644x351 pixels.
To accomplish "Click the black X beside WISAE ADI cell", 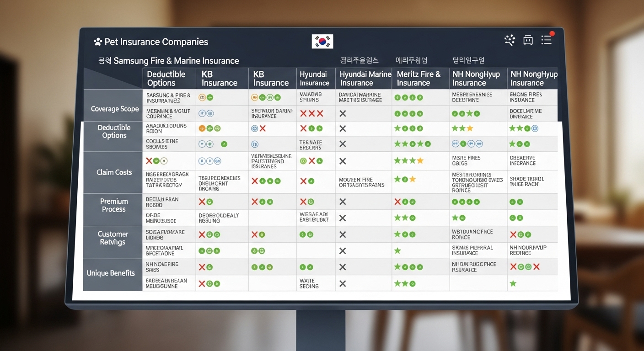I will (x=343, y=218).
